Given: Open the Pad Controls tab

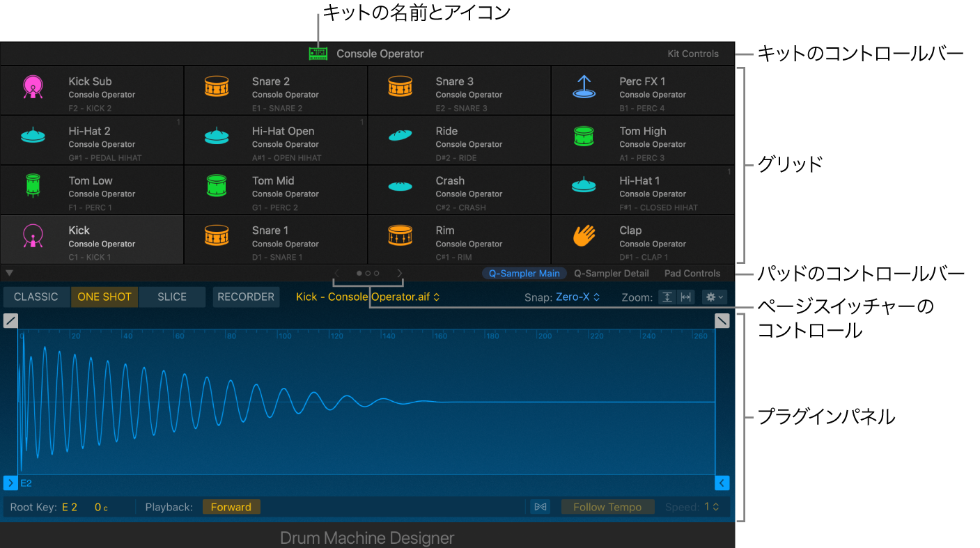Looking at the screenshot, I should 692,273.
